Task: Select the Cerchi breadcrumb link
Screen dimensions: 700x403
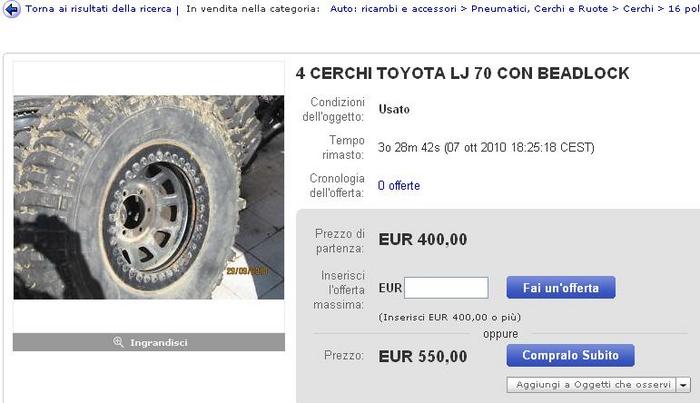Action: point(638,8)
